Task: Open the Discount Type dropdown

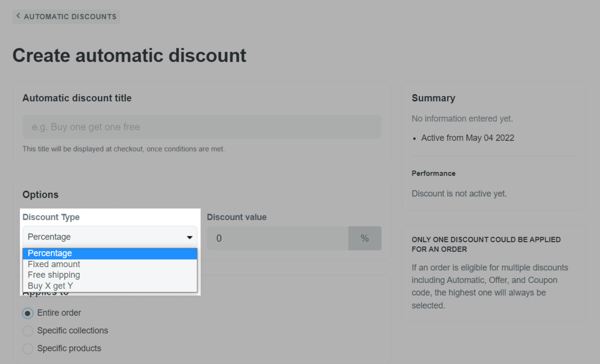Action: tap(110, 237)
